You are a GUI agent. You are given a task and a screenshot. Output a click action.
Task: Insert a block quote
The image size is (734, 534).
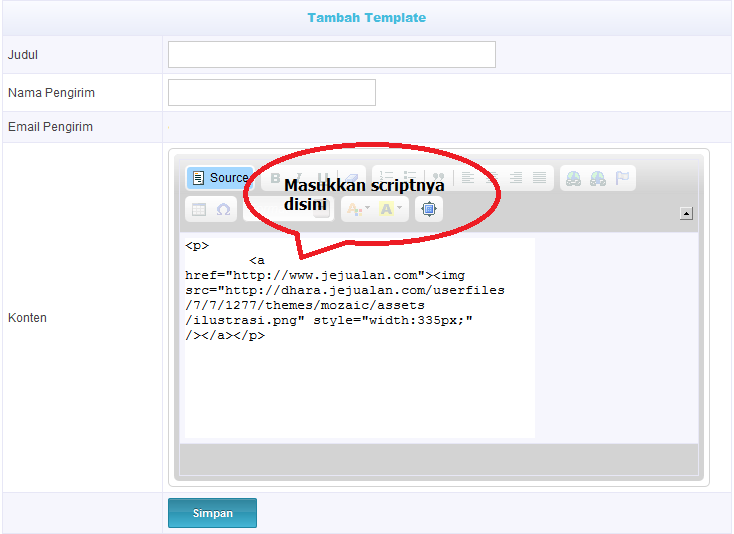[x=437, y=179]
